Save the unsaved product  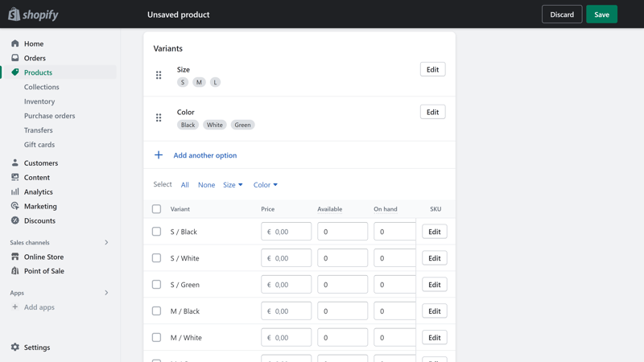tap(601, 14)
